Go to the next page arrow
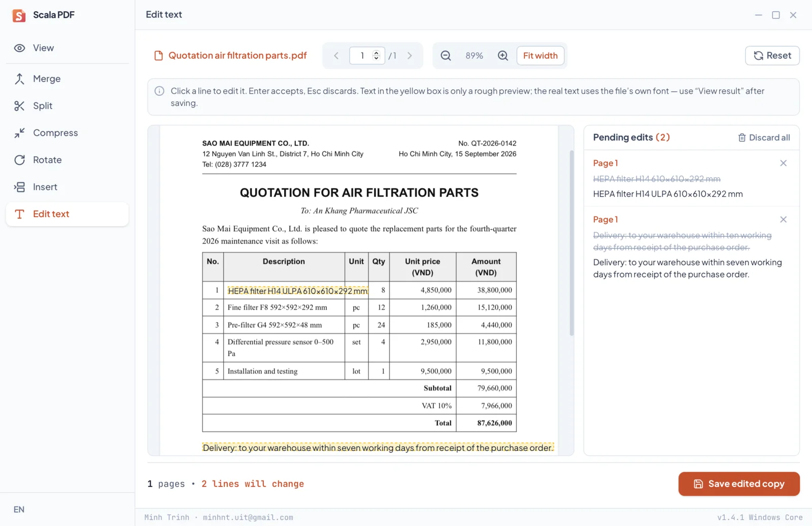This screenshot has width=812, height=526. tap(410, 56)
